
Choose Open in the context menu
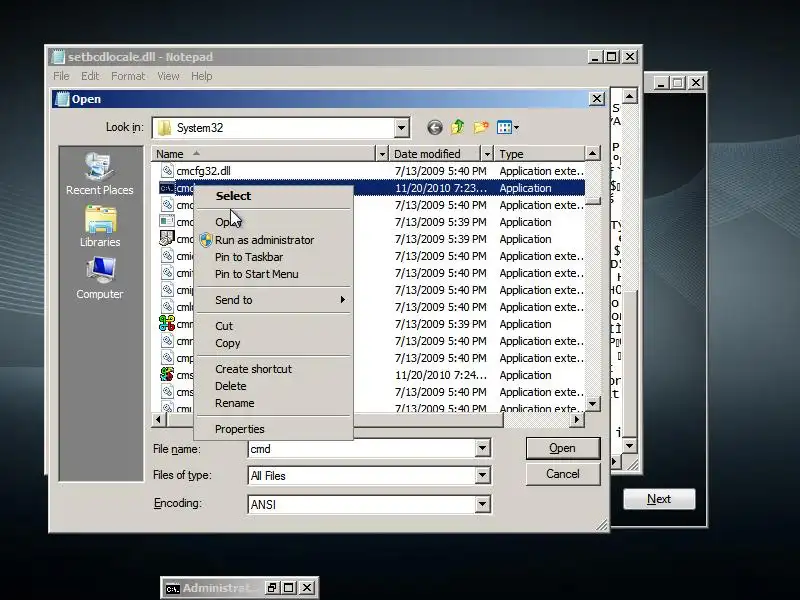(228, 222)
